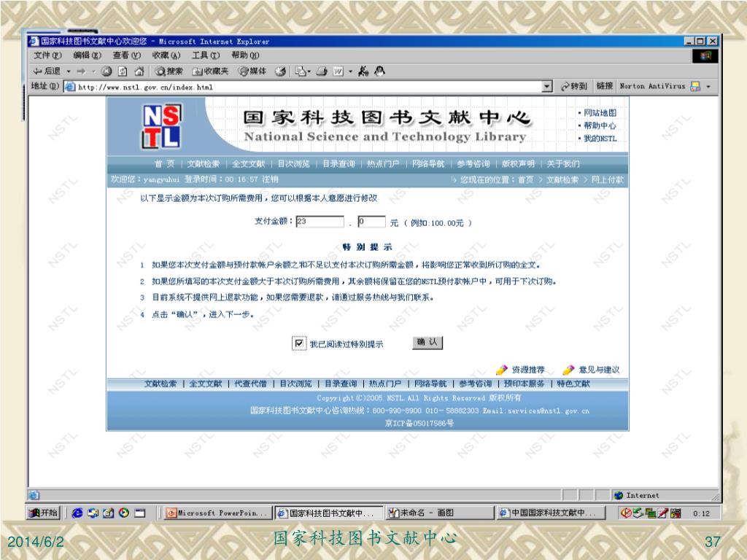Click the QQ penguin icon in the toolbar
747x560 pixels.
379,71
